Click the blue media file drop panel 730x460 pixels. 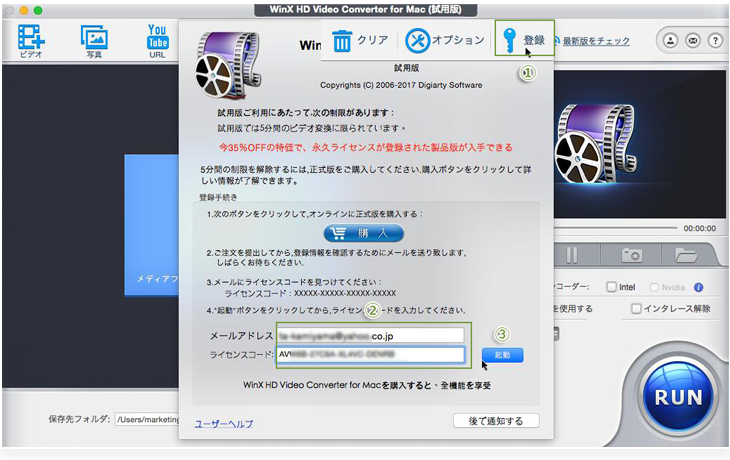click(x=152, y=225)
